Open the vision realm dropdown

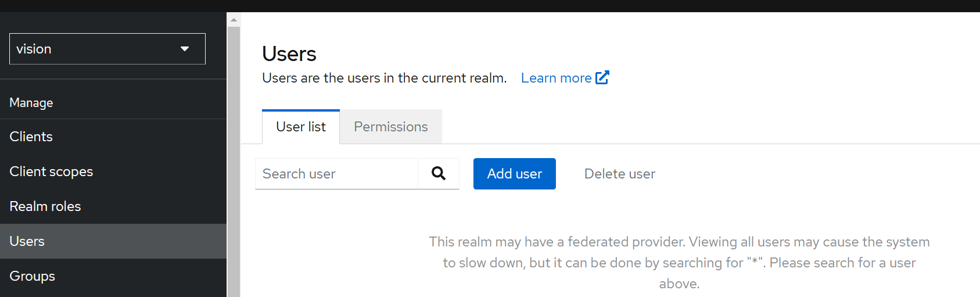[x=107, y=49]
